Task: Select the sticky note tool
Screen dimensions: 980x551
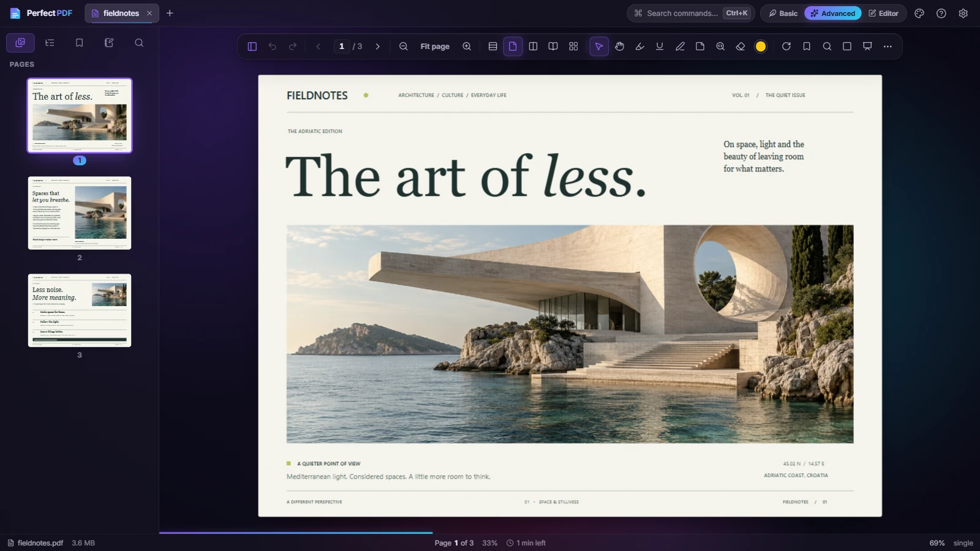Action: pos(700,47)
